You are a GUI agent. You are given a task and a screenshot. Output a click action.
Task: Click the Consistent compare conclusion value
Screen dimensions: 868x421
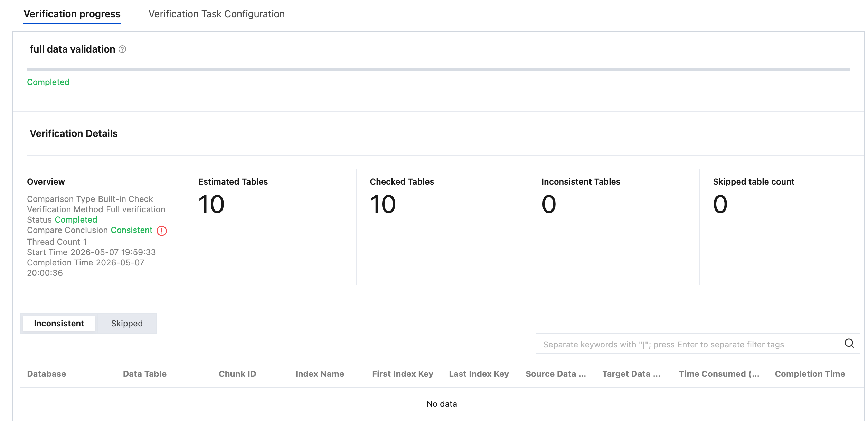pyautogui.click(x=132, y=230)
